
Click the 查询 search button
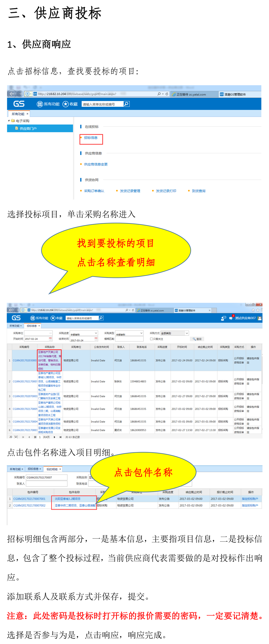coord(197,339)
